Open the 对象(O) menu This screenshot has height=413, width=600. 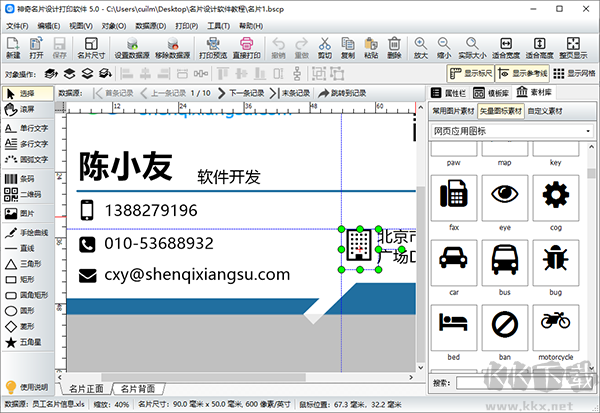114,26
